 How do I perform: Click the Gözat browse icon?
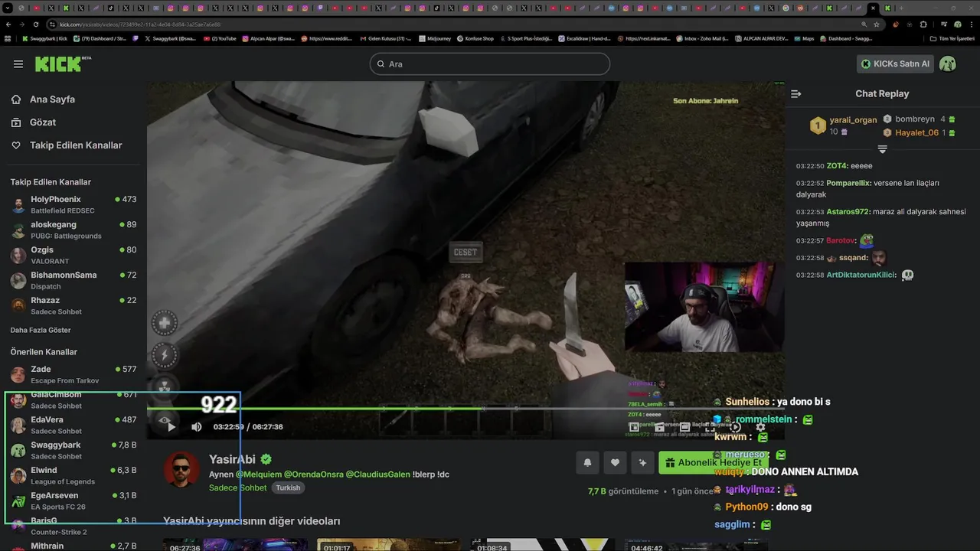click(16, 122)
